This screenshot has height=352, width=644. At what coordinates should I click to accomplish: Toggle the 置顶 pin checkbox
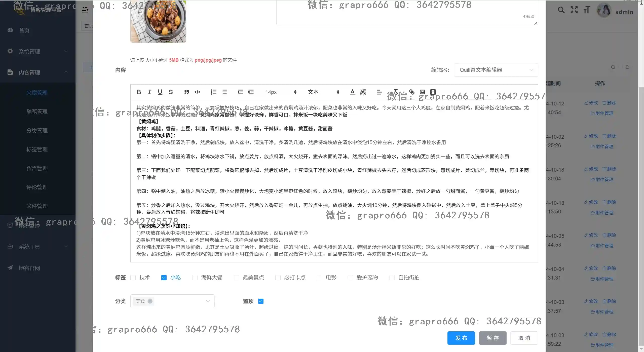[261, 301]
